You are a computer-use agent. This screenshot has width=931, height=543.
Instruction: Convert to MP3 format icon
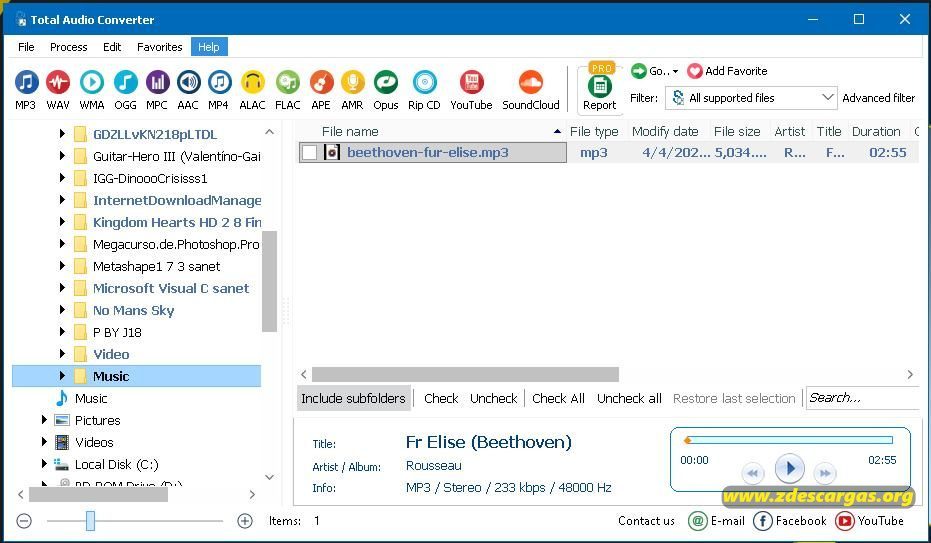[x=26, y=82]
